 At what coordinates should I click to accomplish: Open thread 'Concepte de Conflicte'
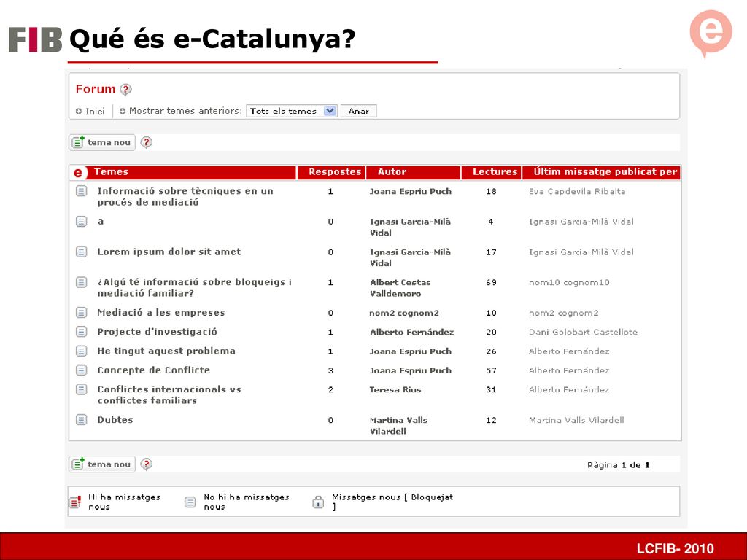[x=153, y=370]
